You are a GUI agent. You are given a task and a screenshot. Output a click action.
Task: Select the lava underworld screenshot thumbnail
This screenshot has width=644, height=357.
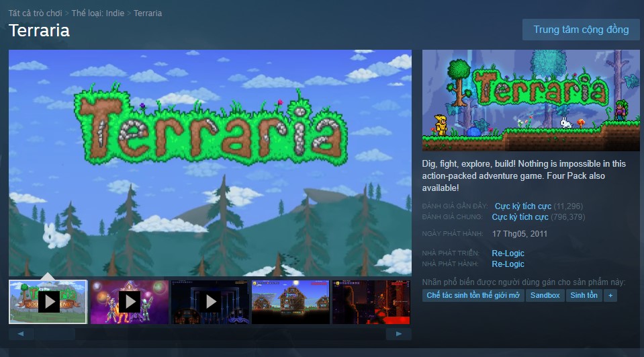point(371,302)
